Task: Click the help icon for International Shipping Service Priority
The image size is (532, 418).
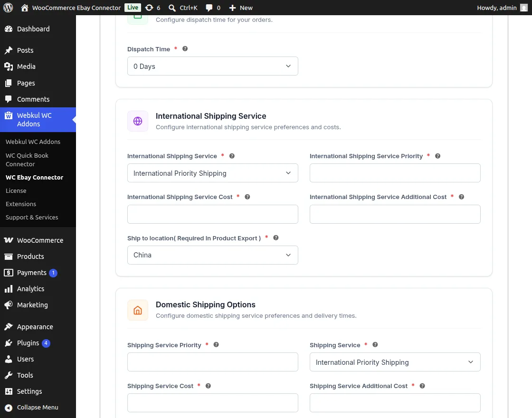Action: coord(437,156)
